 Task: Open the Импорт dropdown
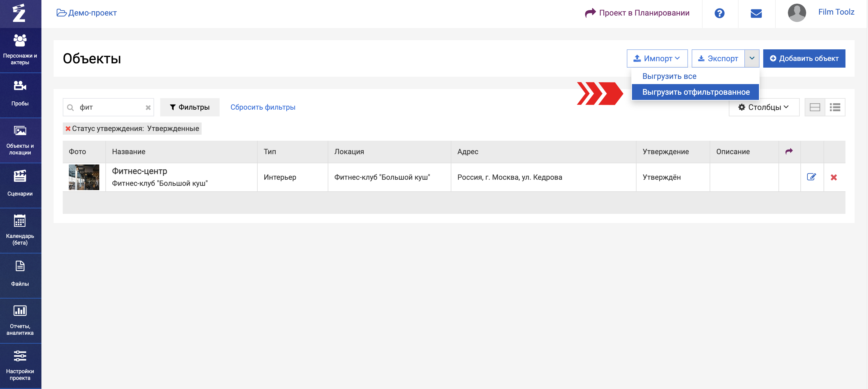(x=657, y=58)
